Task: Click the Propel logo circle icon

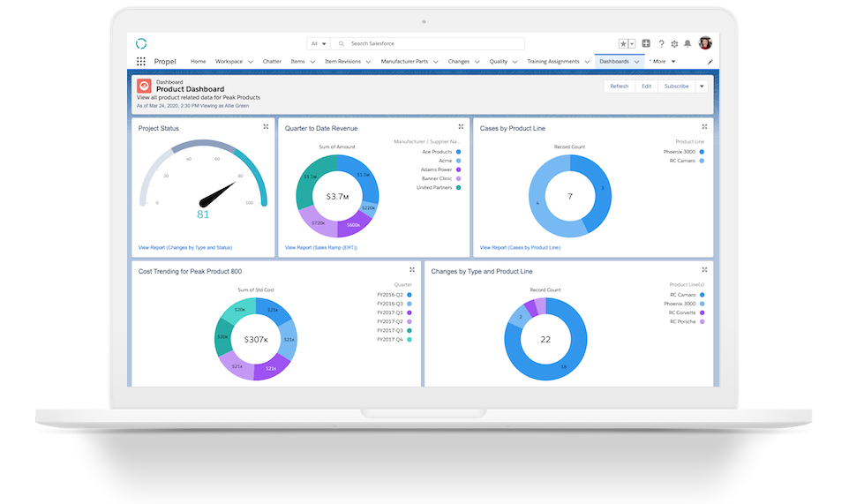Action: 141,43
